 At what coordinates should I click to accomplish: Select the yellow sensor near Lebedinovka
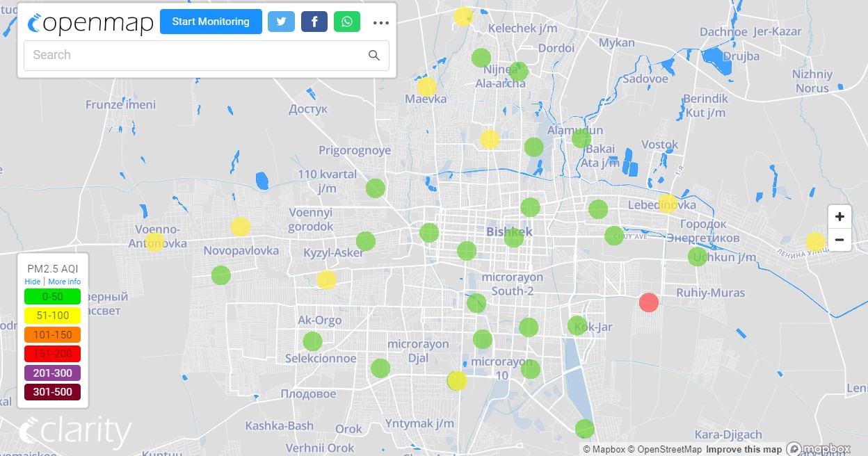click(668, 204)
